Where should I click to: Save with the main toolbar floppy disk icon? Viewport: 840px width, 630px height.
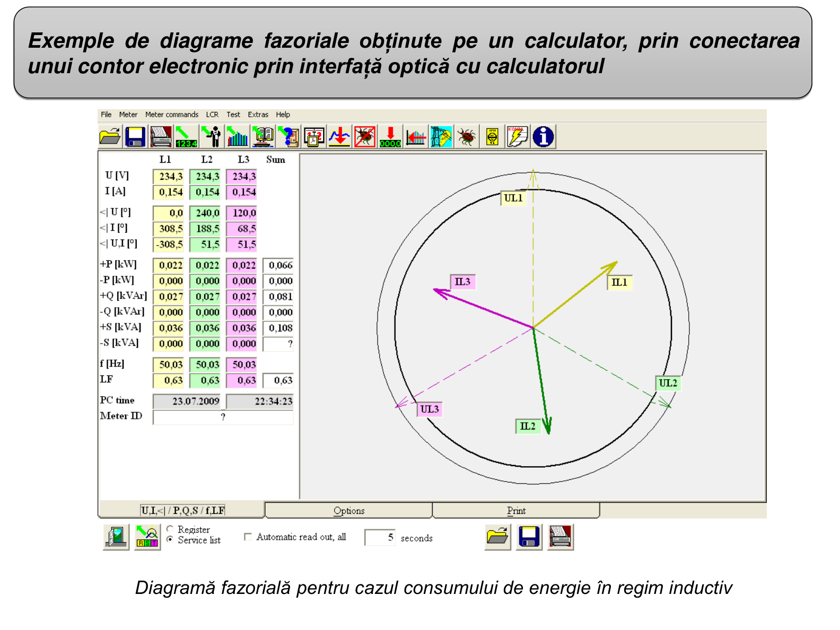coord(135,137)
